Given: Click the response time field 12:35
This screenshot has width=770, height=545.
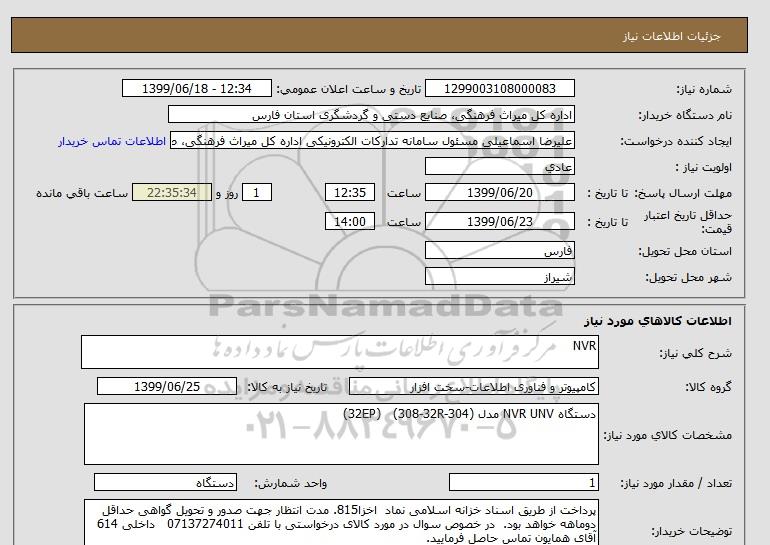Looking at the screenshot, I should point(350,192).
